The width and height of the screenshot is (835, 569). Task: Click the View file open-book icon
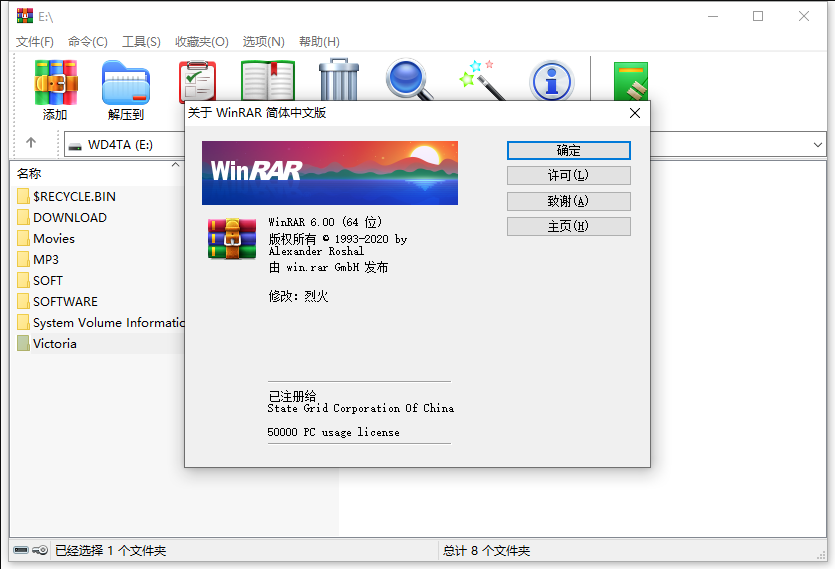click(x=268, y=80)
